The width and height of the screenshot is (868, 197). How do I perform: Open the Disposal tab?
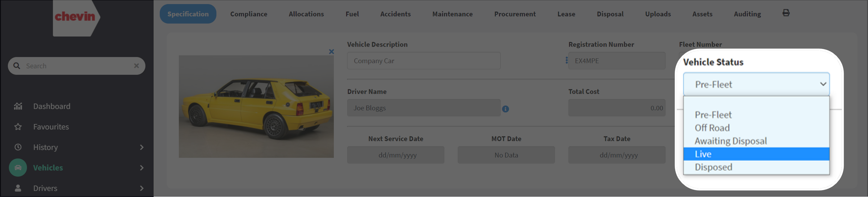point(610,14)
